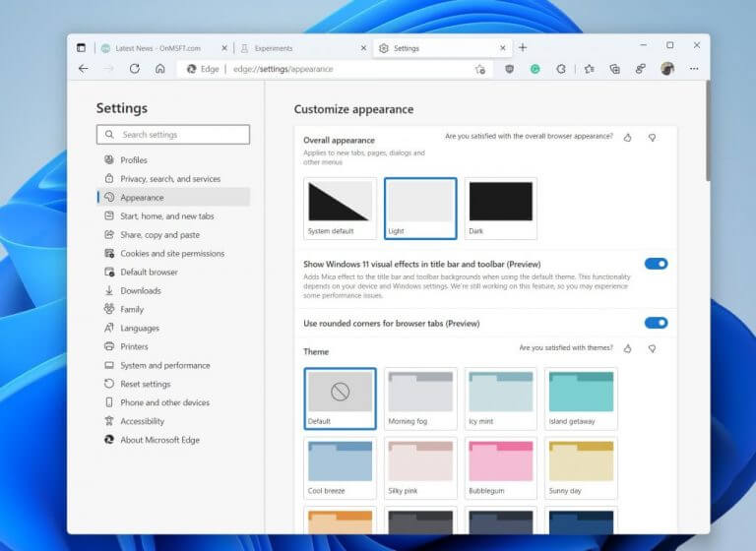
Task: Click the settings page vertical scrollbar
Action: [x=708, y=131]
